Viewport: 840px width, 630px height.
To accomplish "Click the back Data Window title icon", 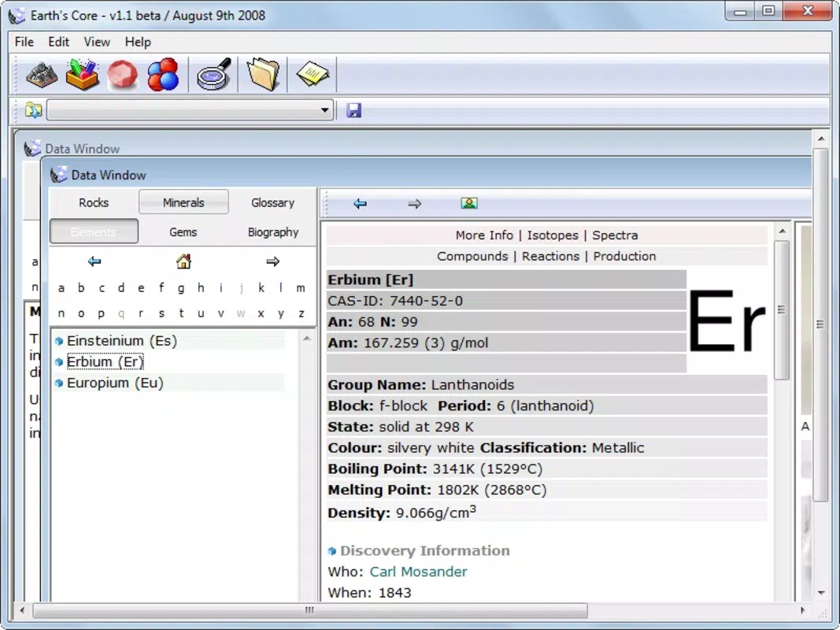I will (x=32, y=148).
